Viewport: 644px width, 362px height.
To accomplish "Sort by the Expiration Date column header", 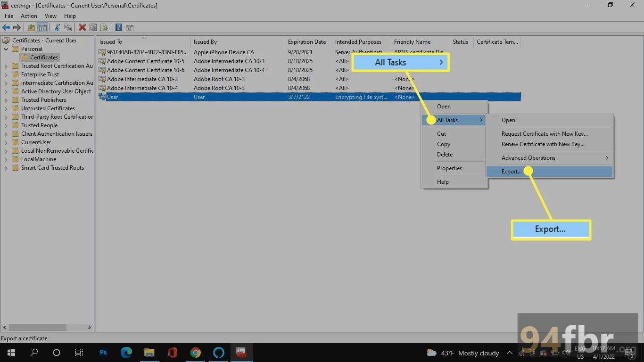I will click(x=308, y=42).
